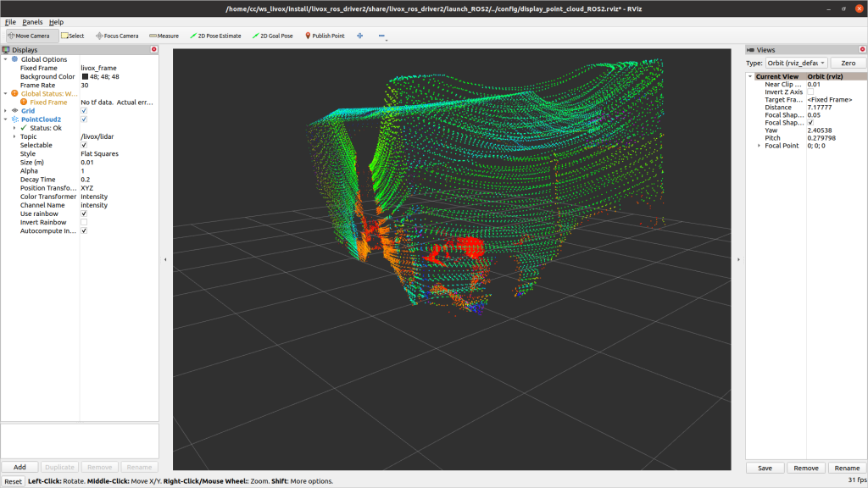Activate the 2D Goal Pose tool

[x=270, y=36]
